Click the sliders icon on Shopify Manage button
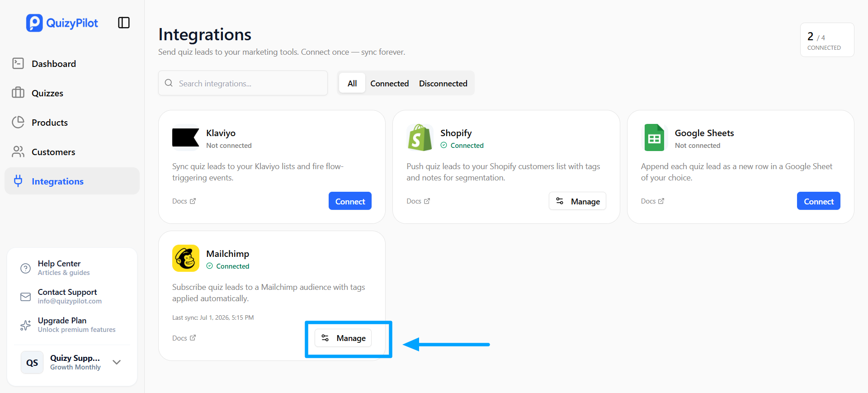Screen dimensions: 868x393 560,201
